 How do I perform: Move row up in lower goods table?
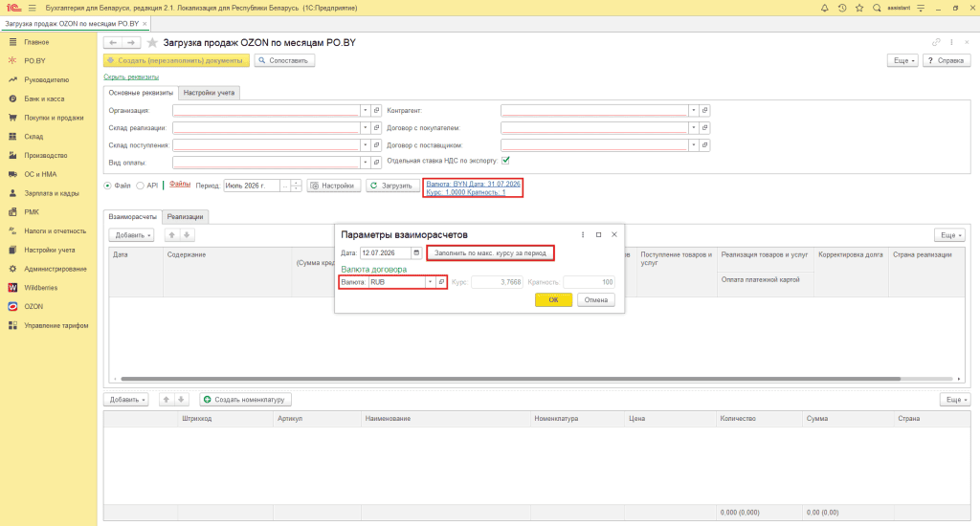click(167, 400)
